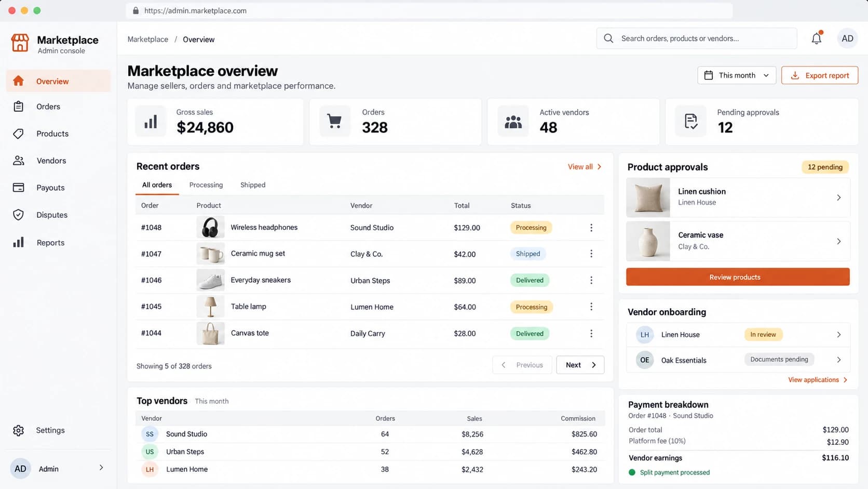The width and height of the screenshot is (868, 489).
Task: Click the search magnifier icon
Action: (608, 38)
